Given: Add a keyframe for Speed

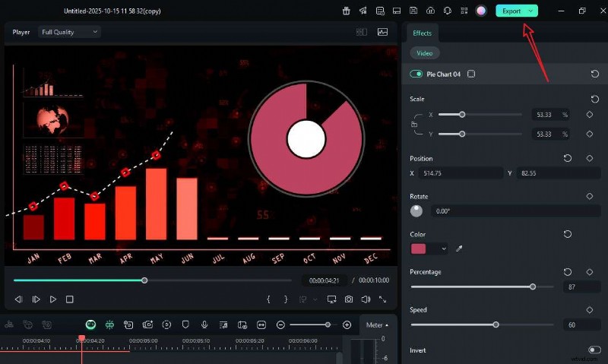Looking at the screenshot, I should (590, 310).
